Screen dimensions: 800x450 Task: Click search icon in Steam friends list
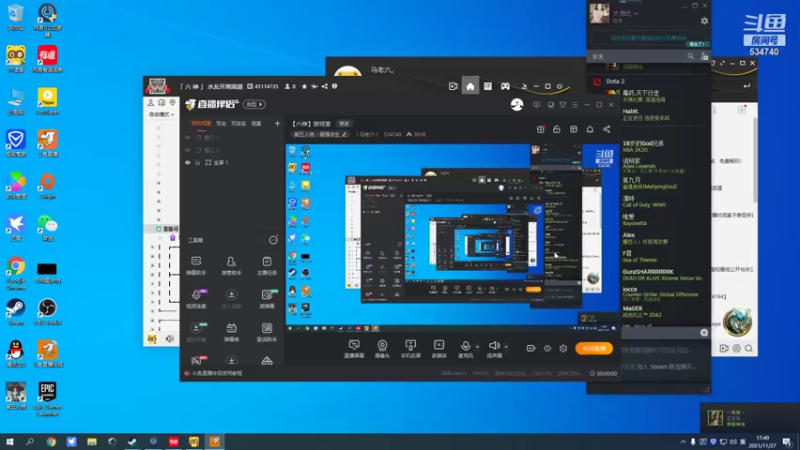point(690,57)
